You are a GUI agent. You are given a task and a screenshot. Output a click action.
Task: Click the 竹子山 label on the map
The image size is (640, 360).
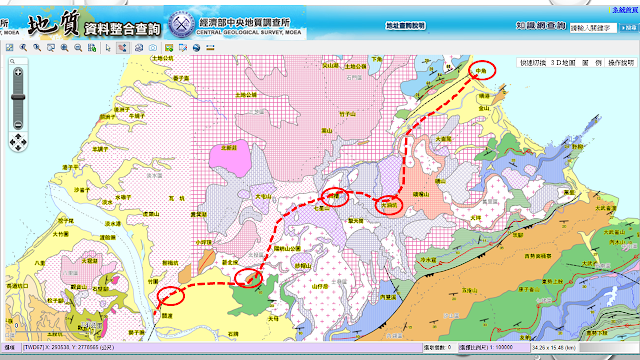pyautogui.click(x=347, y=114)
